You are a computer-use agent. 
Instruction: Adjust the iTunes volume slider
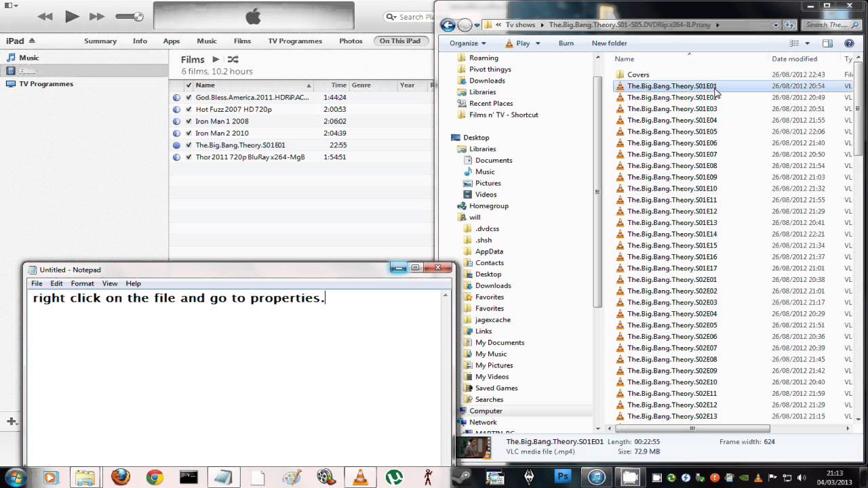tap(129, 16)
